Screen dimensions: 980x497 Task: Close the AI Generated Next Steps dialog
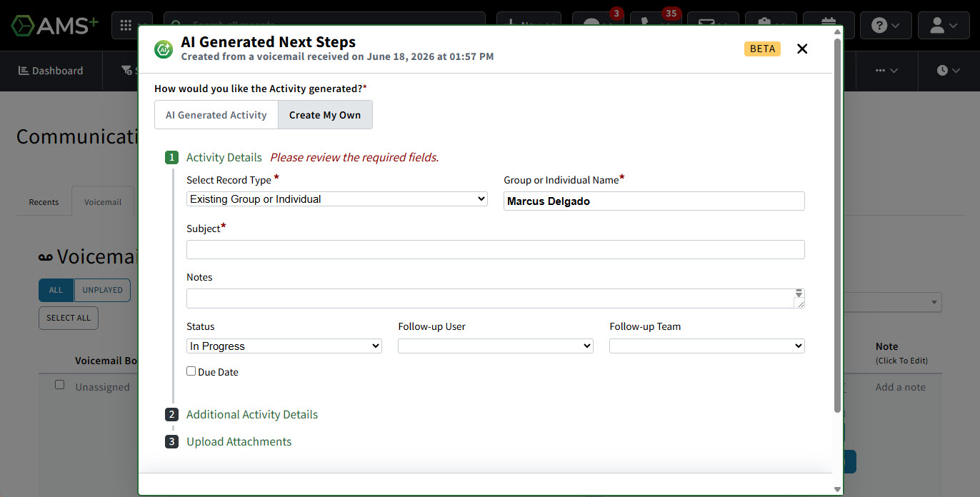(x=802, y=49)
